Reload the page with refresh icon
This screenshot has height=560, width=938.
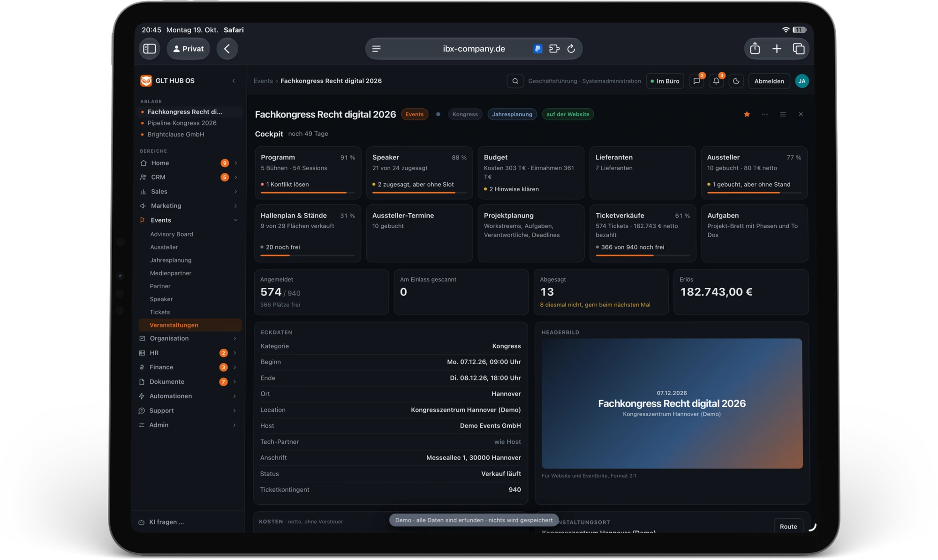[x=571, y=49]
